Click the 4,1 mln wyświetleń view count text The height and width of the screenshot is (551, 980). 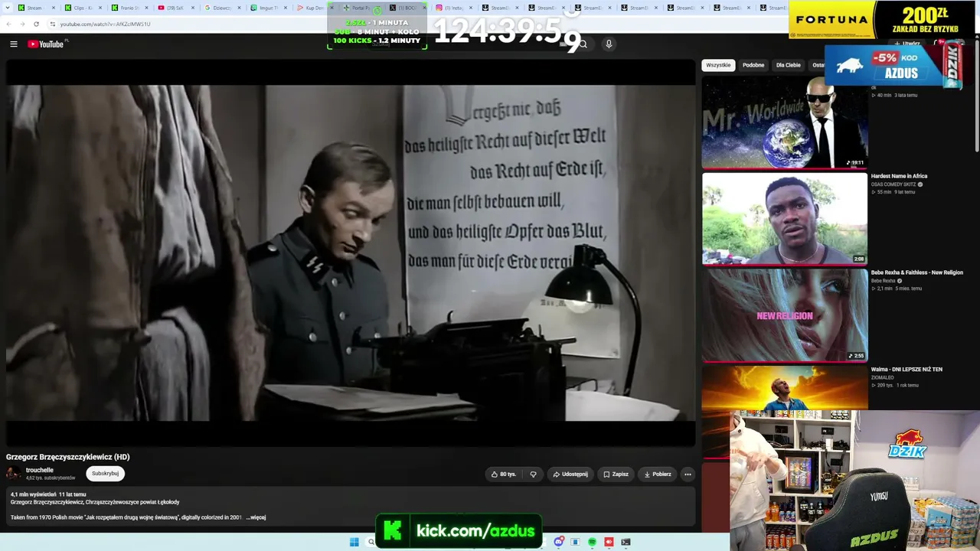click(33, 494)
